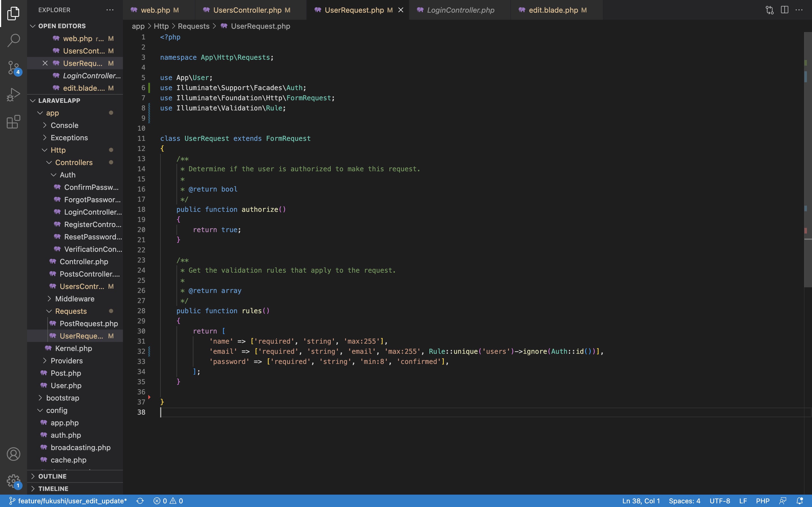Switch to the web.php tab
812x507 pixels.
point(155,10)
